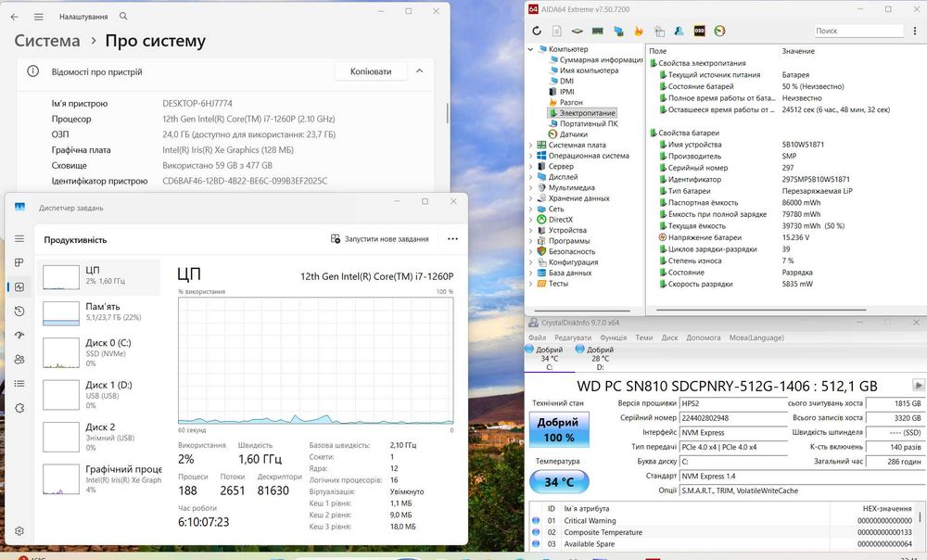
Task: Click the AIDA64 memory module toolbar icon
Action: [598, 31]
